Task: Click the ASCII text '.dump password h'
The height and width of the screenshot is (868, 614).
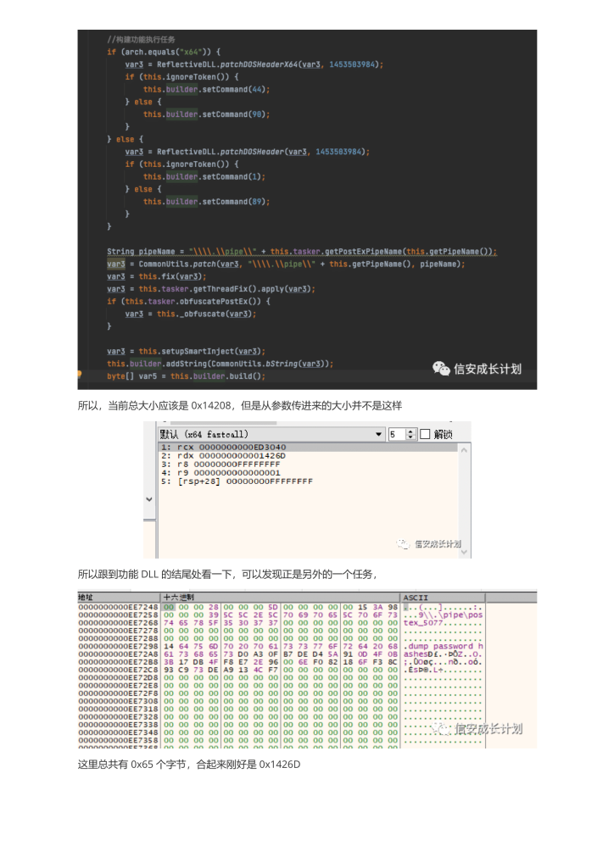Action: pyautogui.click(x=443, y=646)
